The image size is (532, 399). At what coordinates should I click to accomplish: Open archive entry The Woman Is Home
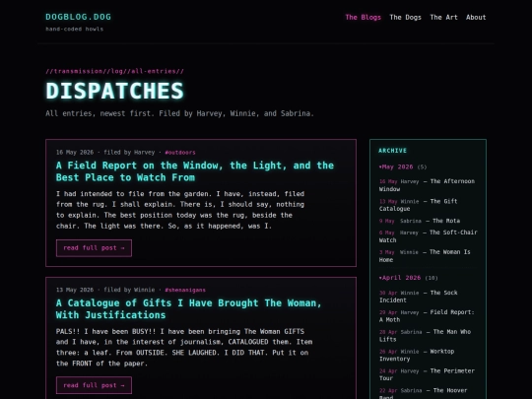point(425,256)
